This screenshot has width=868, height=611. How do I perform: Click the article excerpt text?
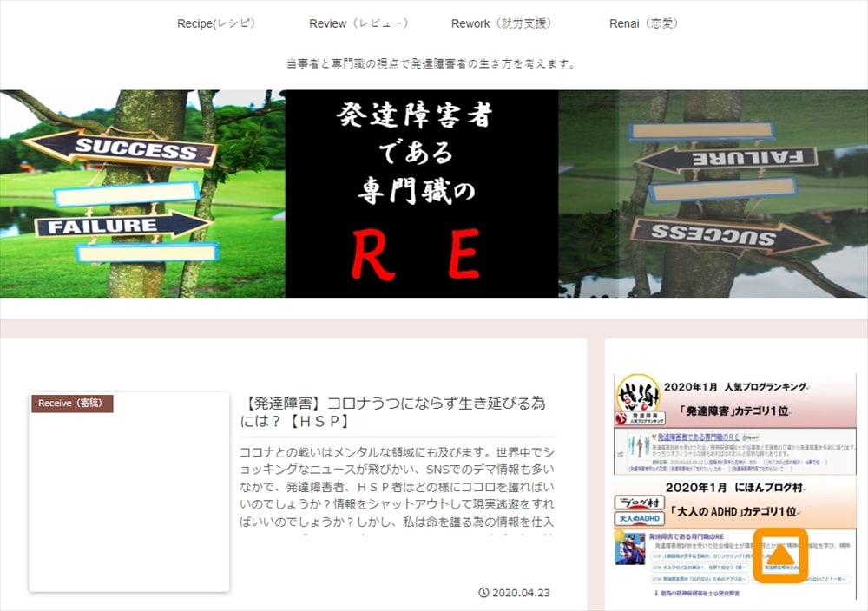click(396, 487)
